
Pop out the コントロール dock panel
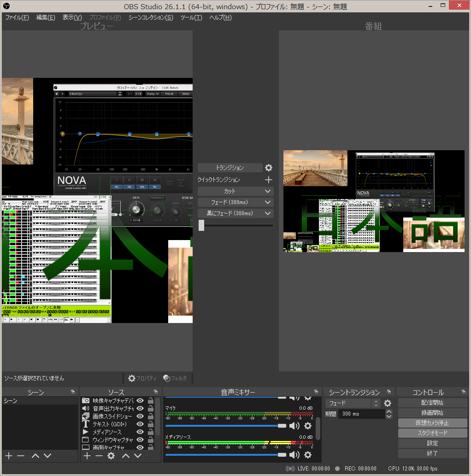(x=464, y=392)
